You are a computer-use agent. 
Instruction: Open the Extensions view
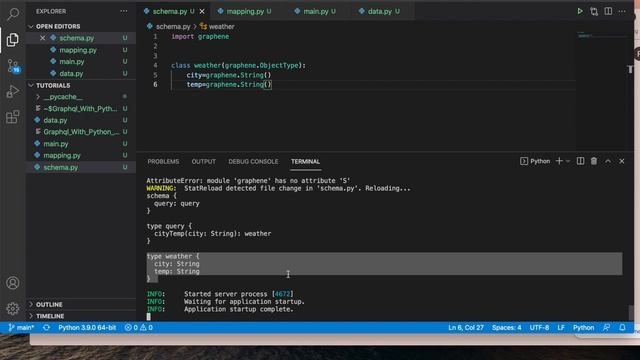click(13, 117)
